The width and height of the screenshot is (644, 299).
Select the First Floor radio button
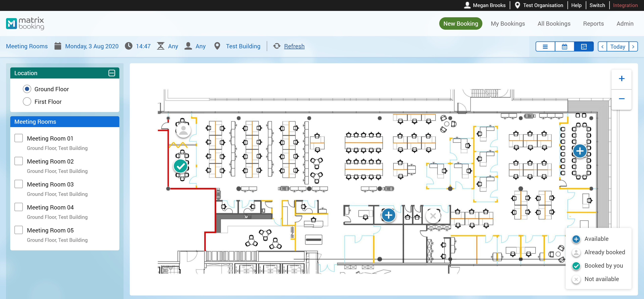[x=27, y=102]
